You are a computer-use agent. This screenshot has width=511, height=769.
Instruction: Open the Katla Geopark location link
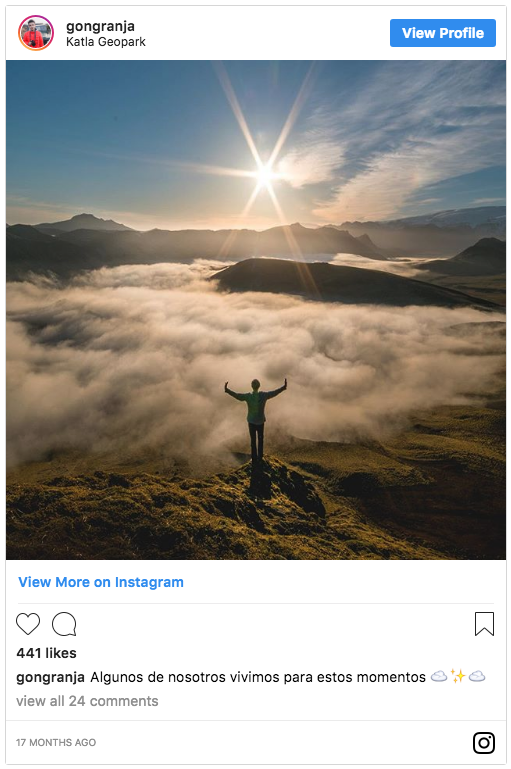106,42
